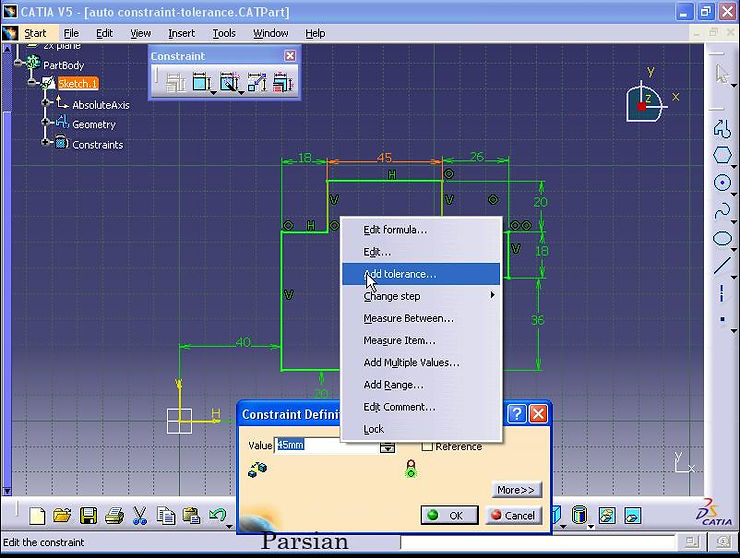Open the Value field stepper dropdown

[x=387, y=447]
